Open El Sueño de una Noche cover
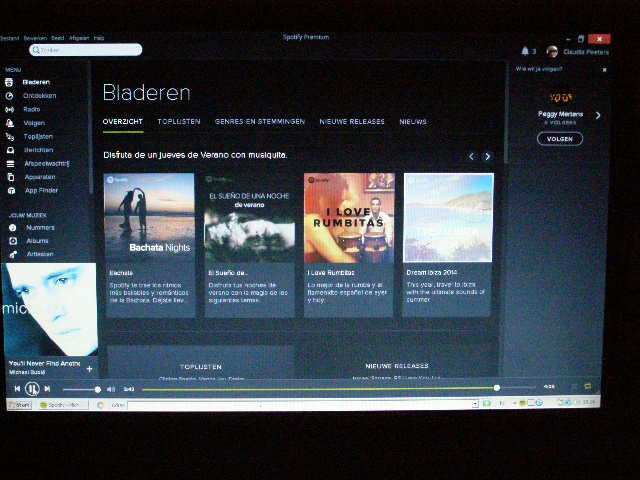The image size is (640, 480). point(249,217)
